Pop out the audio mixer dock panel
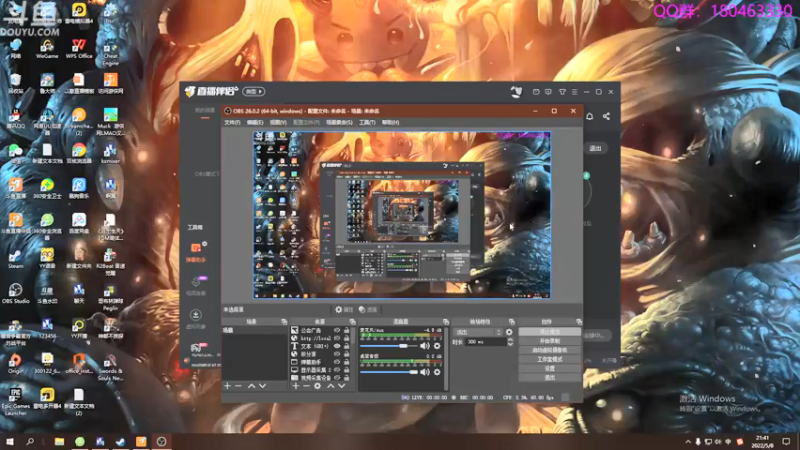800x450 pixels. 445,322
